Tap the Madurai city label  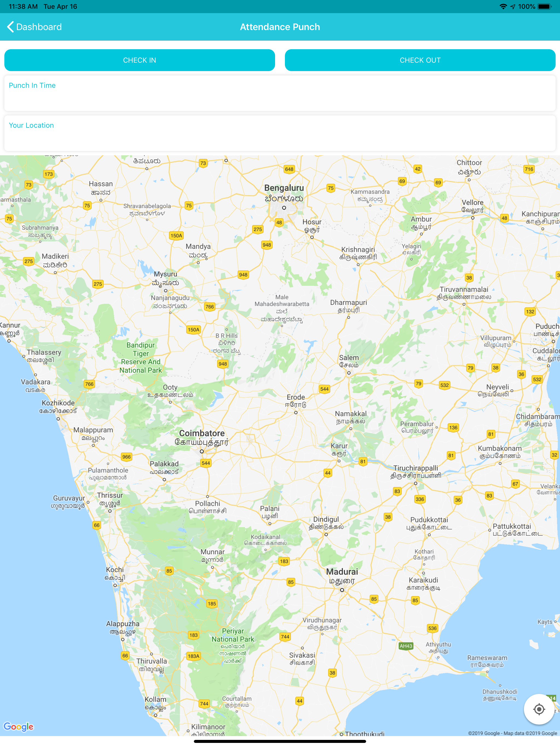tap(342, 576)
